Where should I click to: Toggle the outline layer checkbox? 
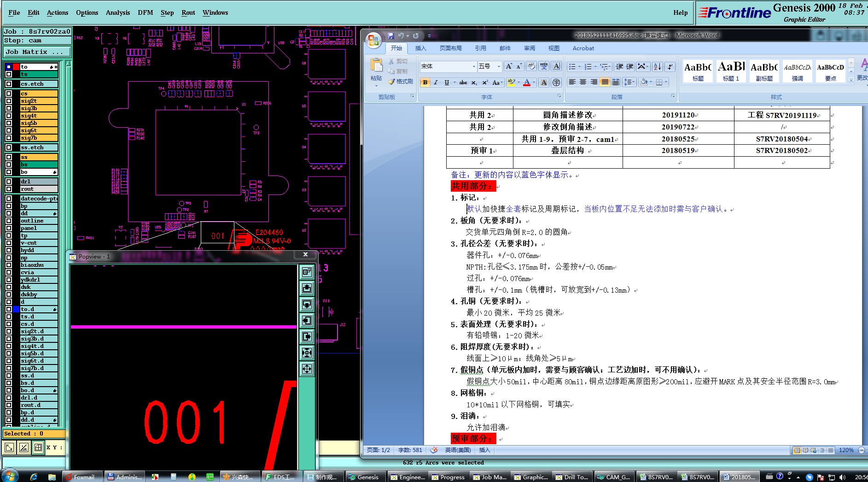coord(9,221)
